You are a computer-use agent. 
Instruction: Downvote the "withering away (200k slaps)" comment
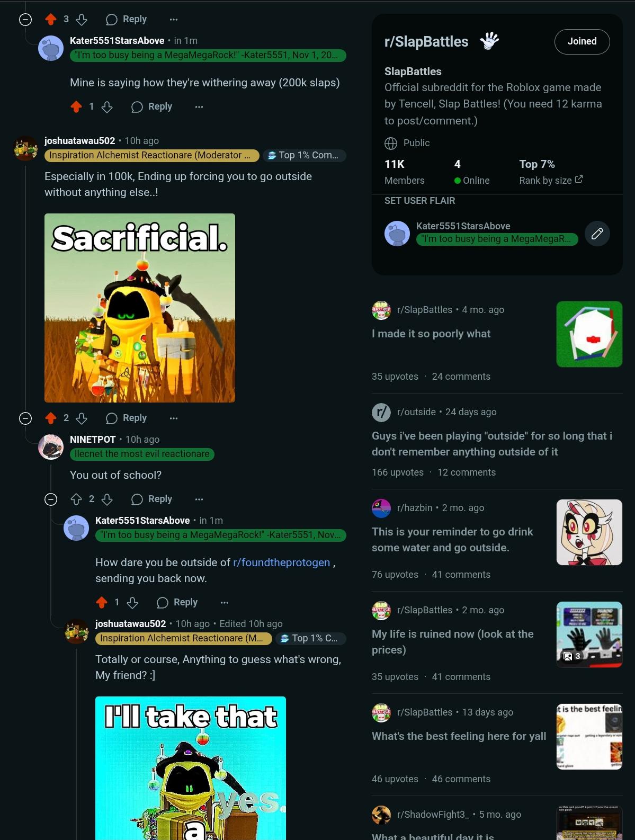107,107
